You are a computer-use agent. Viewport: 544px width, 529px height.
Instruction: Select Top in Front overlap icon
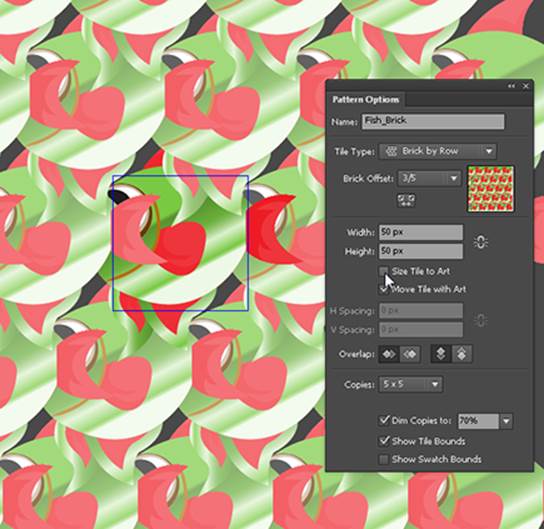[441, 354]
